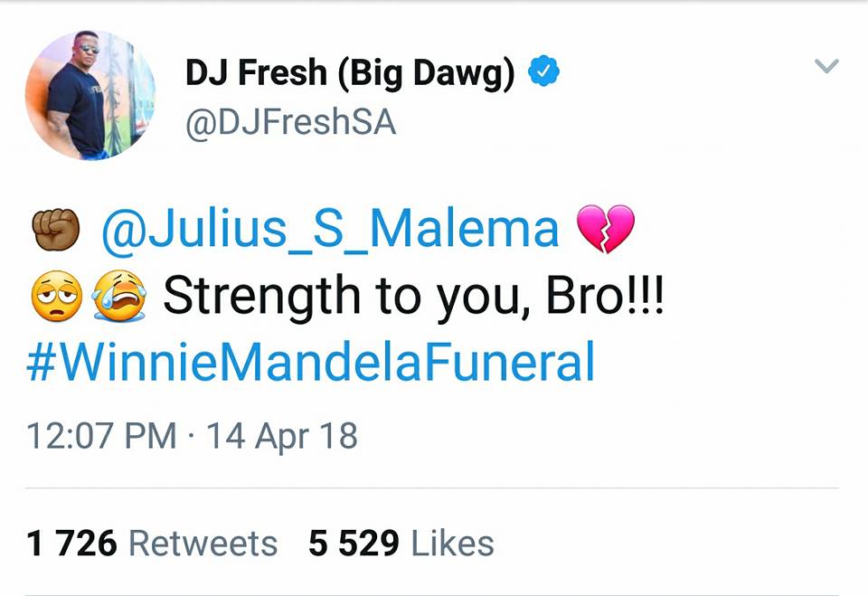The height and width of the screenshot is (596, 868).
Task: View the 5 529 Likes list
Action: point(401,543)
